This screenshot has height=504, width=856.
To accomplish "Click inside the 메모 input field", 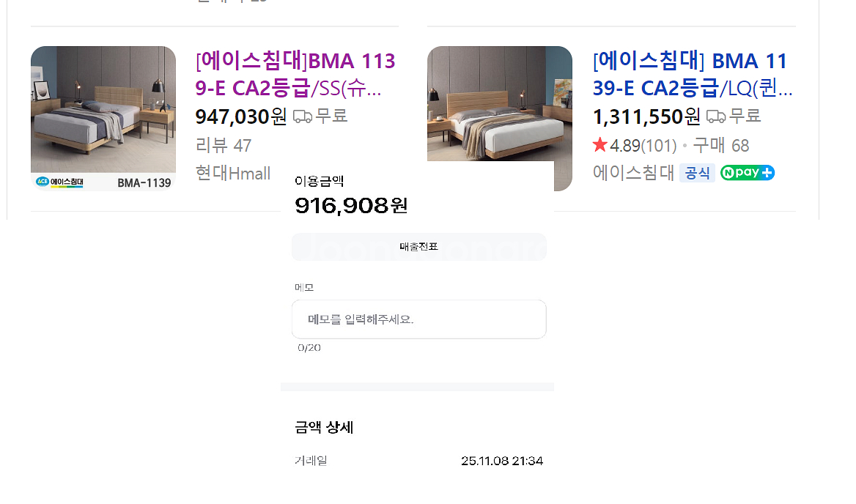I will coord(418,319).
